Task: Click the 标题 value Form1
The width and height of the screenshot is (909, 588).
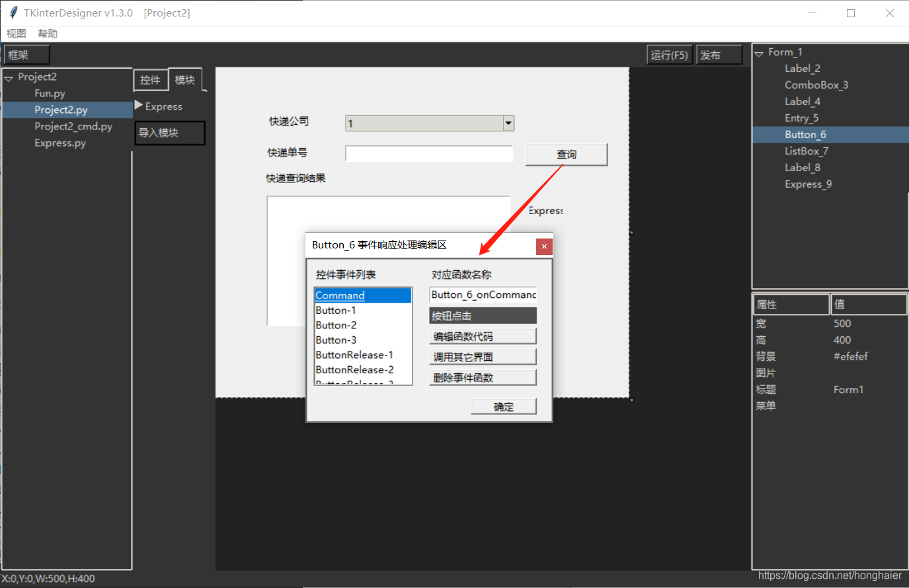Action: pos(849,390)
